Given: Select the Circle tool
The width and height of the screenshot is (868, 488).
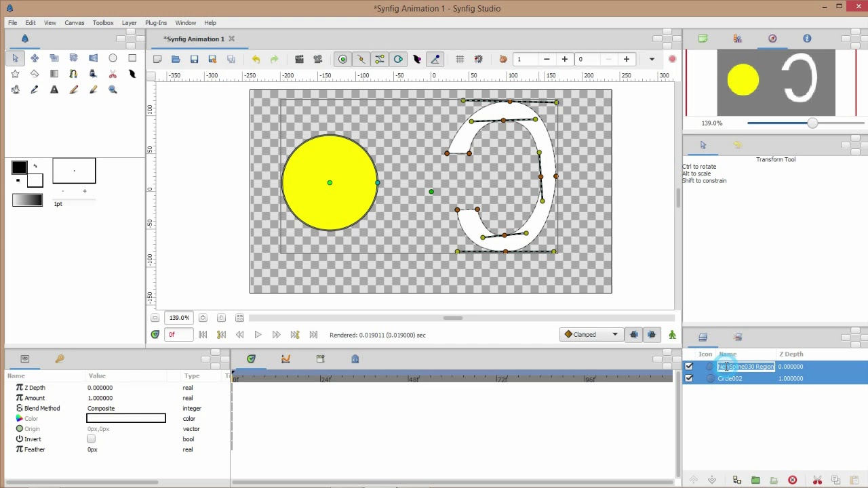Looking at the screenshot, I should [x=113, y=58].
